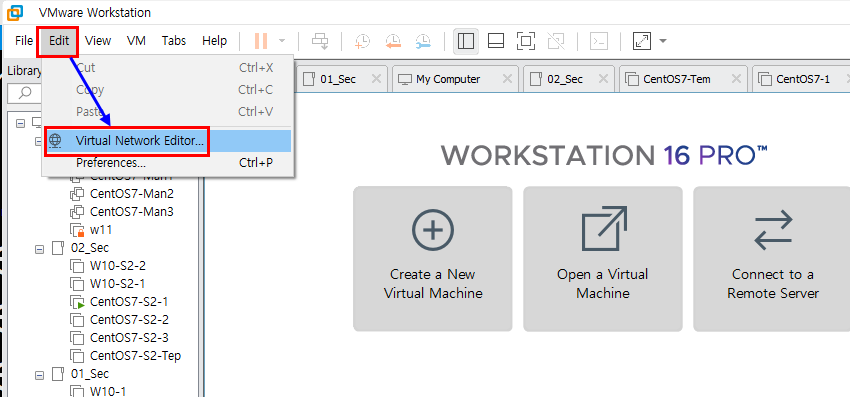
Task: Click Open a Virtual Machine button
Action: (602, 259)
